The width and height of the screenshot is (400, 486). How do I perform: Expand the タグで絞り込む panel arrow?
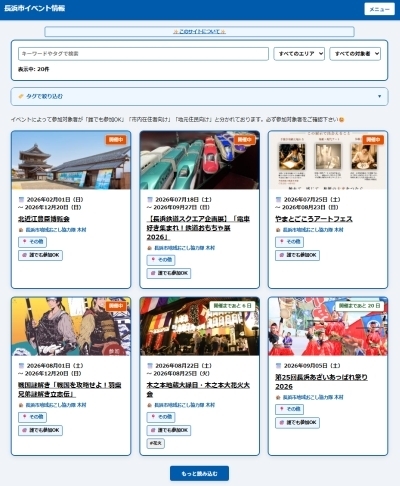click(379, 96)
